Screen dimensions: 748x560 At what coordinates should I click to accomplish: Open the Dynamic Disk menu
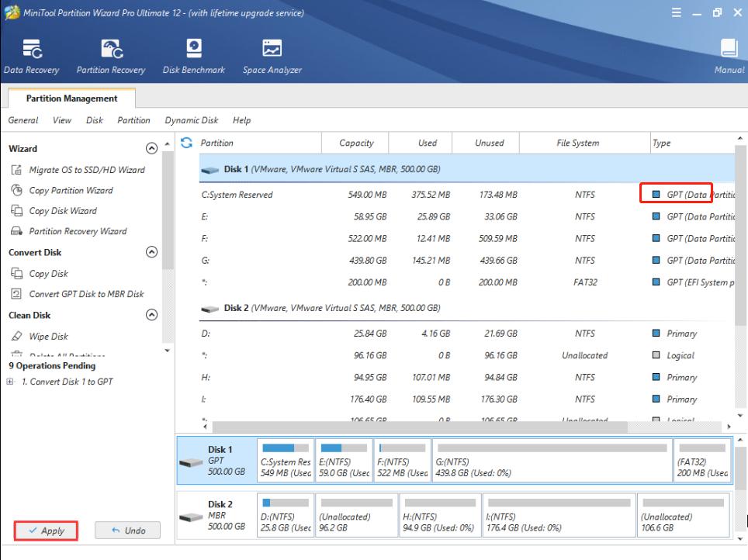(x=191, y=120)
